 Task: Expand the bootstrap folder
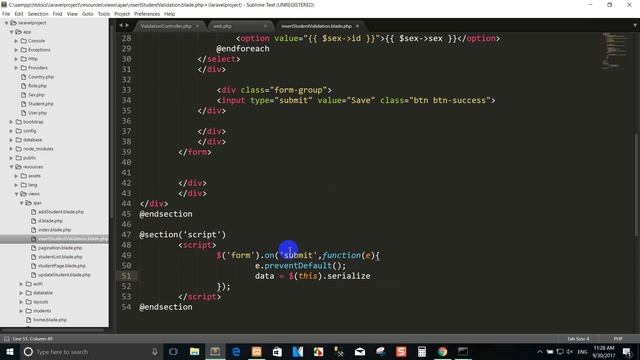(x=11, y=122)
